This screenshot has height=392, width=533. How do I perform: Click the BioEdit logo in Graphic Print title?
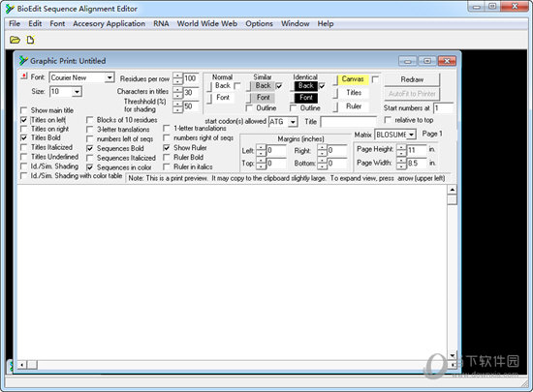point(23,61)
